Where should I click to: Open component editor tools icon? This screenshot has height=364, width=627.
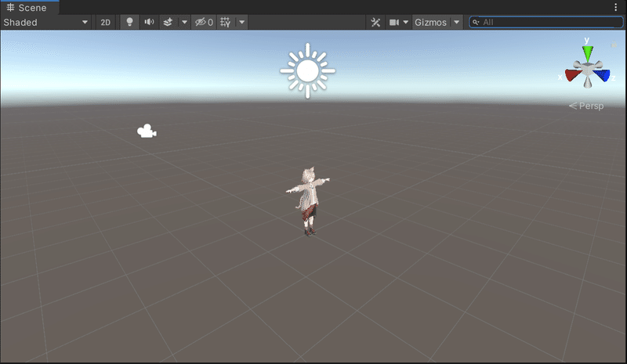375,23
